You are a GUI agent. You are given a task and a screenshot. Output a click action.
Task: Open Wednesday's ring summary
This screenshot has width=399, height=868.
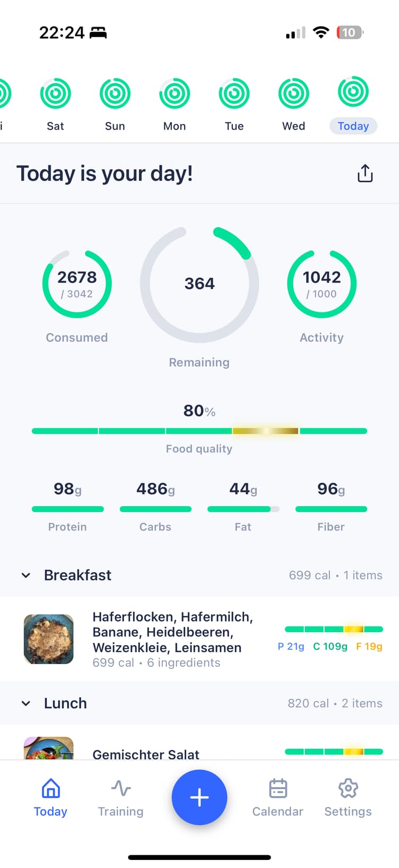coord(294,94)
